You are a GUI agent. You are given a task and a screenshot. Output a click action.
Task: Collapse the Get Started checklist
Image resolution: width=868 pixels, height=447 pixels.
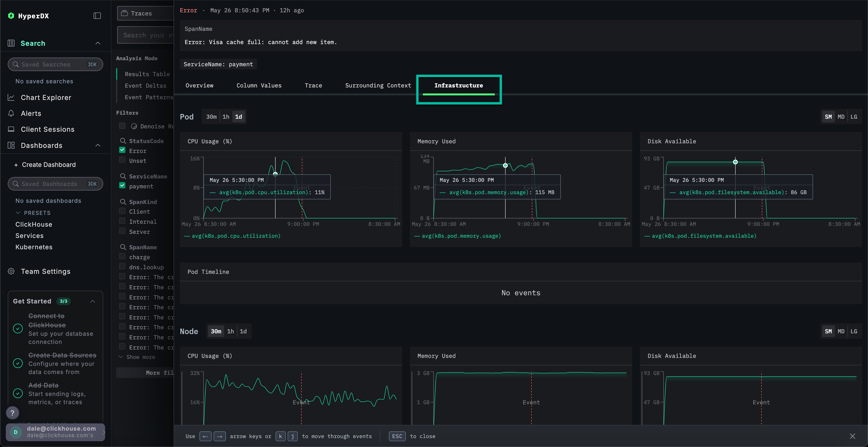click(93, 301)
